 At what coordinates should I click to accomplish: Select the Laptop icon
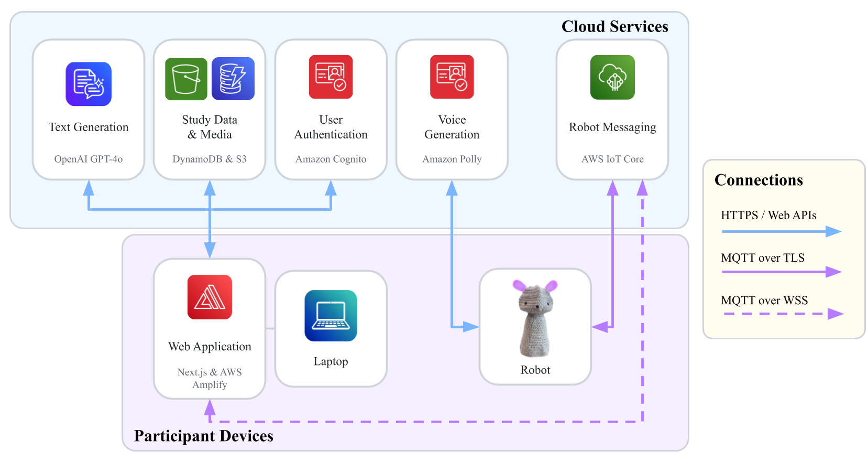pos(331,316)
